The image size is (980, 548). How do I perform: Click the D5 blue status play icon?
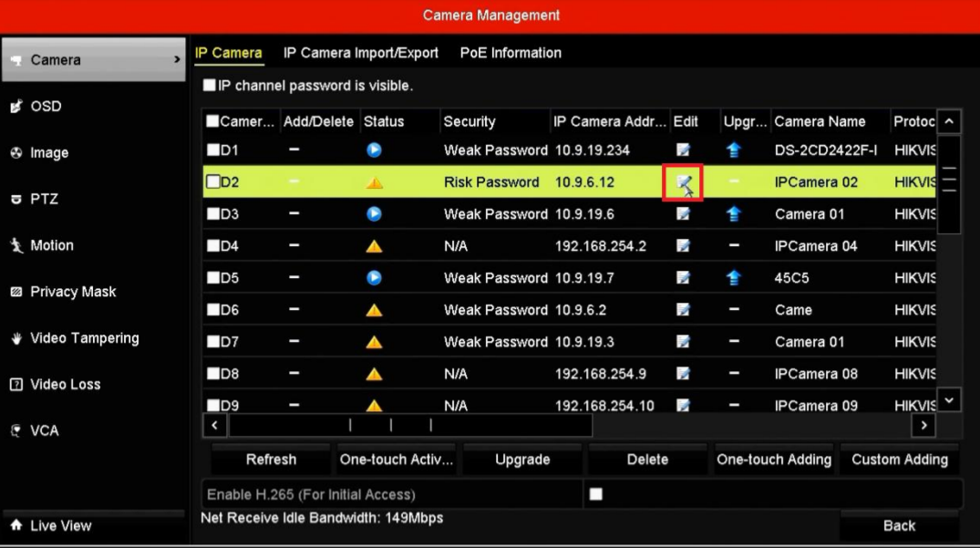point(374,277)
